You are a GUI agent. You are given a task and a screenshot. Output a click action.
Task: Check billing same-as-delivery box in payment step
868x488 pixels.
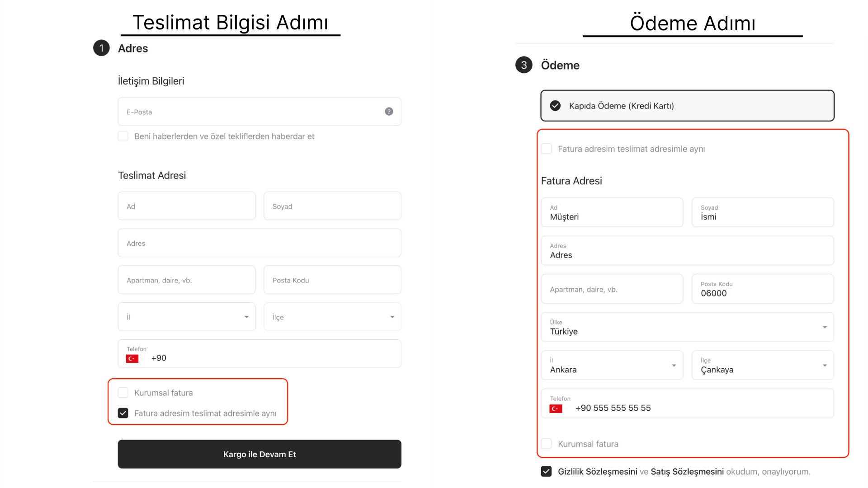546,149
